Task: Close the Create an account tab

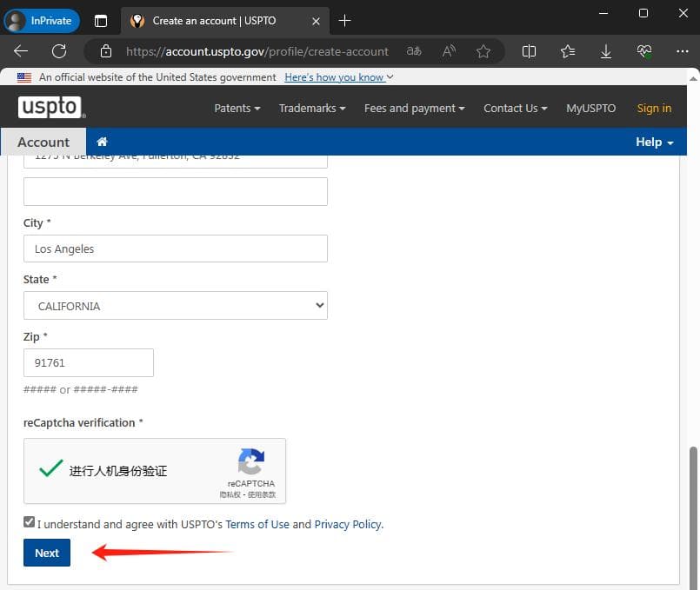Action: pyautogui.click(x=316, y=21)
